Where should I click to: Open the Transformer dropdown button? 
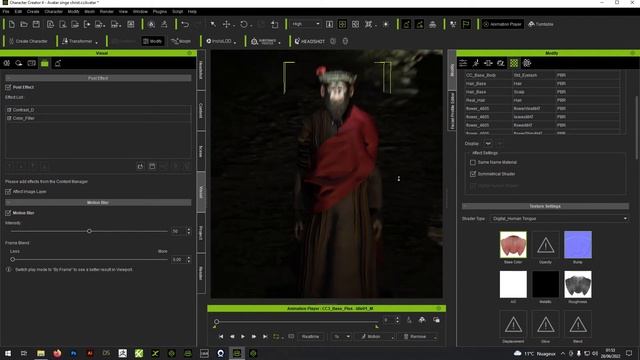coord(80,41)
